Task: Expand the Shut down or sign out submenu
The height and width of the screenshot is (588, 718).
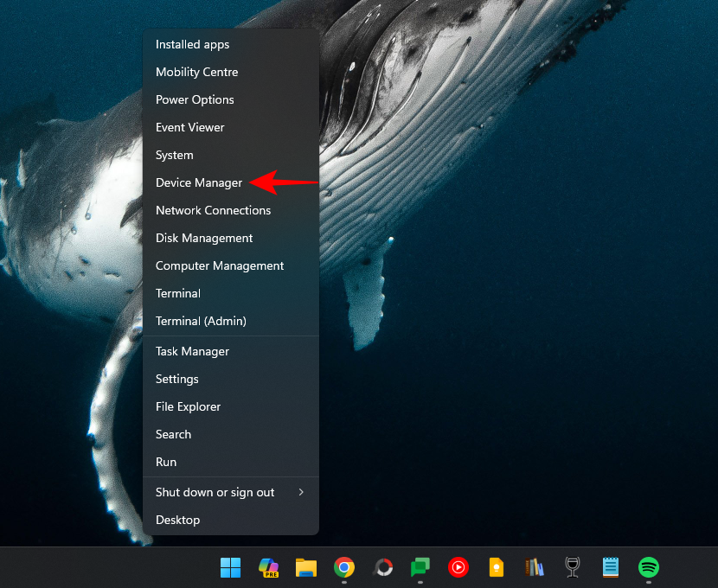Action: (x=215, y=492)
